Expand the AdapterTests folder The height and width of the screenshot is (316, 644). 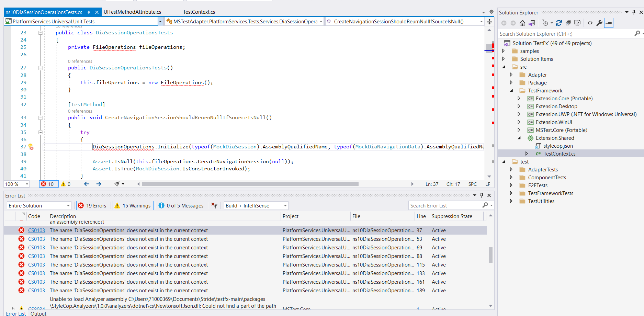[511, 170]
